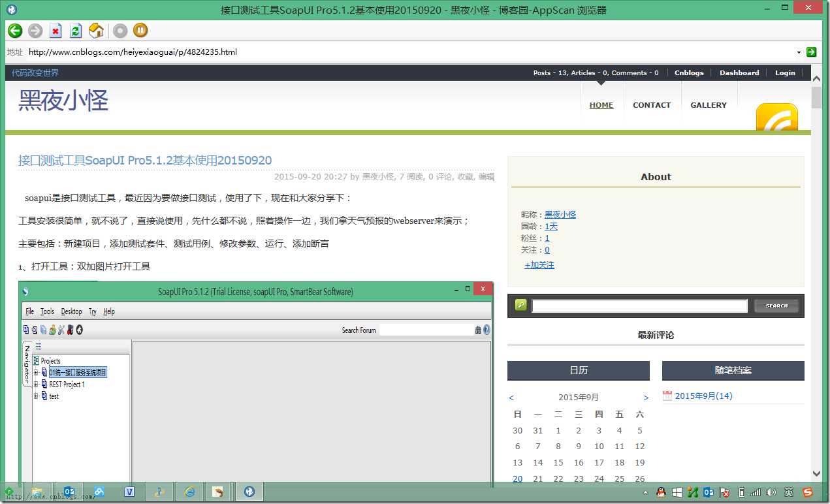This screenshot has height=504, width=830.
Task: Click the 1天 blog age link
Action: (551, 227)
